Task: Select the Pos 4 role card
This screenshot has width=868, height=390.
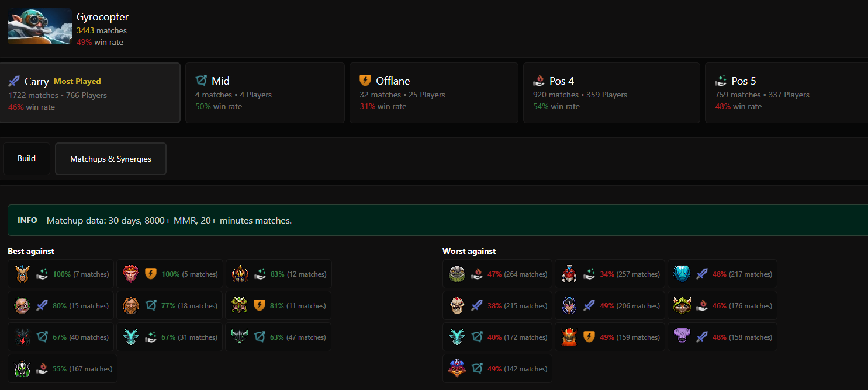Action: click(x=611, y=93)
